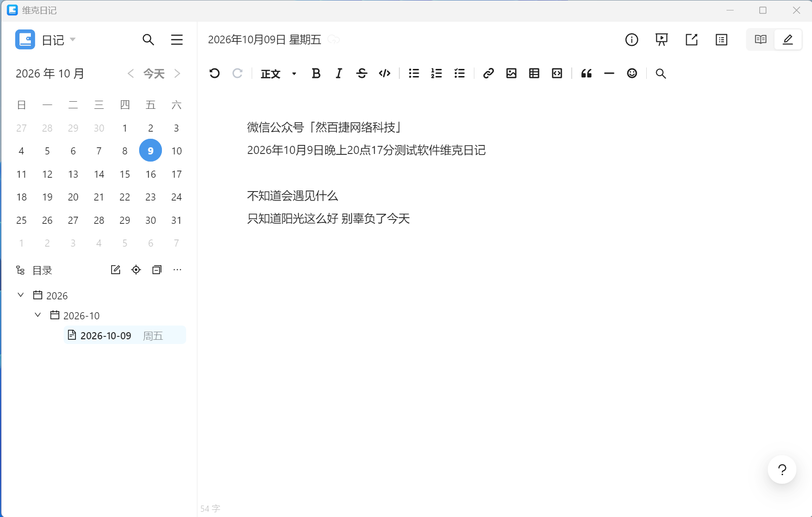Jump to today with 今天
This screenshot has height=517, width=812.
tap(154, 74)
